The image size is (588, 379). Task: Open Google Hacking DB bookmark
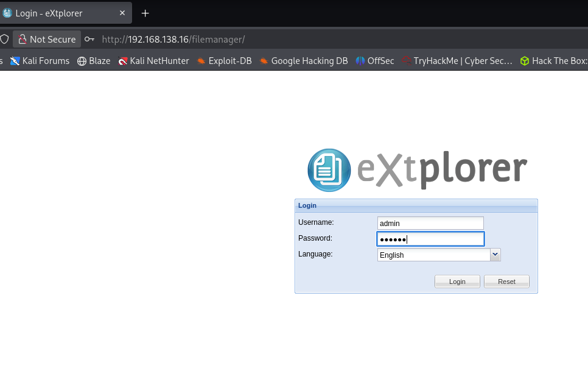(303, 61)
